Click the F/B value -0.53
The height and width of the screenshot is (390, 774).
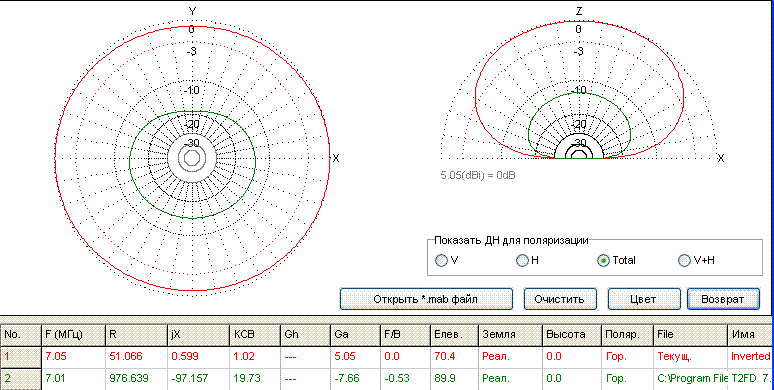point(405,379)
